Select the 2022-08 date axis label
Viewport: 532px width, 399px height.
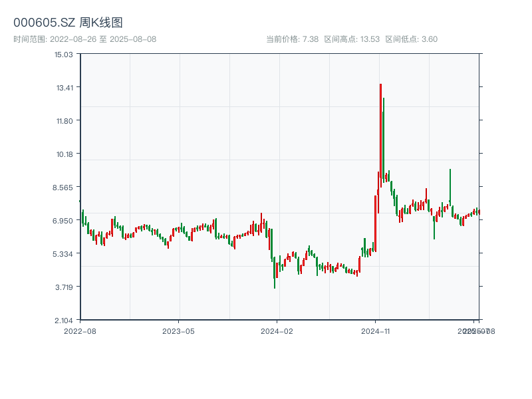(80, 331)
